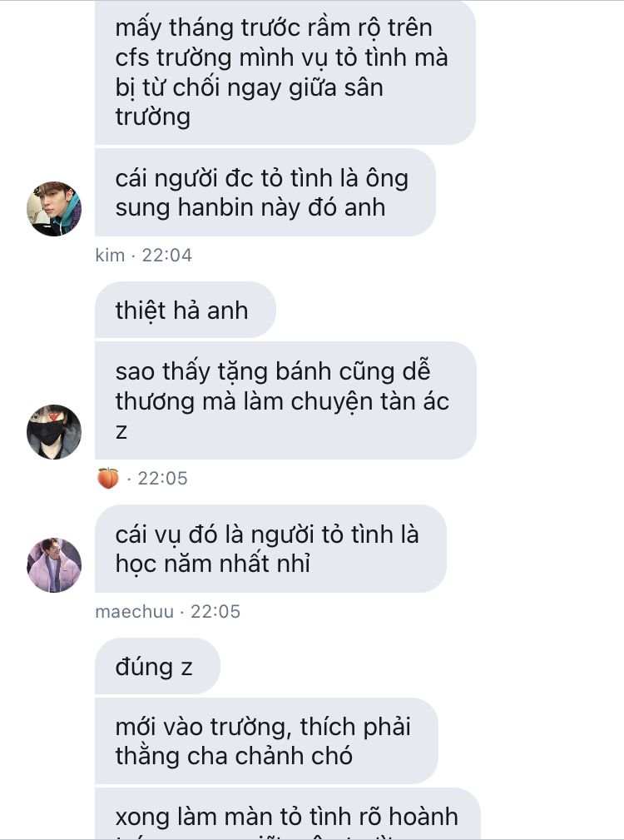
Task: Select the 'đúng z' message bubble
Action: coord(157,667)
